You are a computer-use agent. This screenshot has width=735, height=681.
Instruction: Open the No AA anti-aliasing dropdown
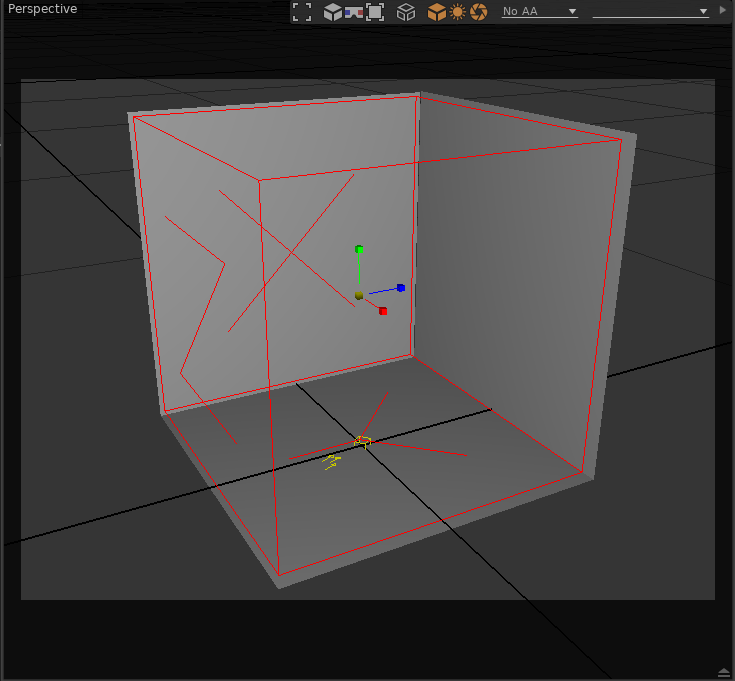pos(539,12)
